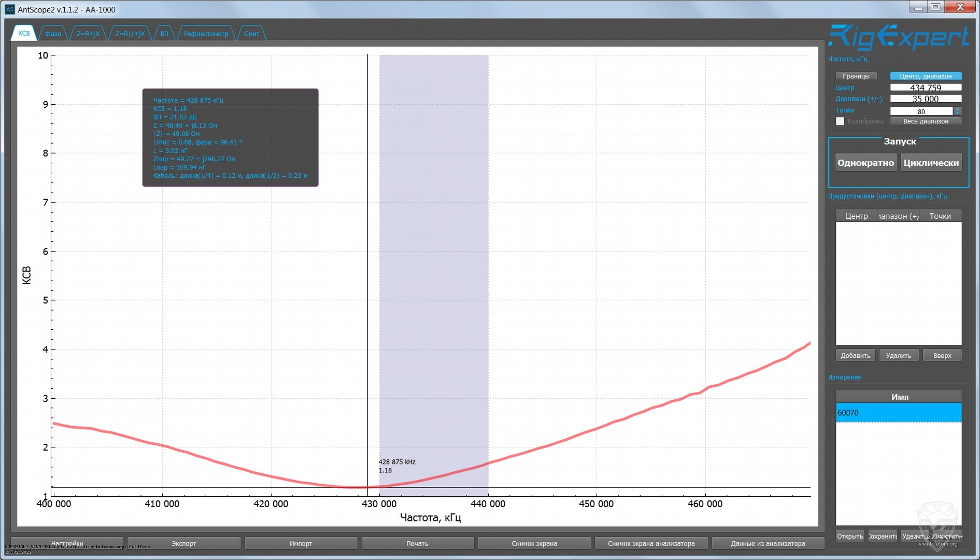Click the AntScope2 app icon in title bar

click(x=9, y=9)
